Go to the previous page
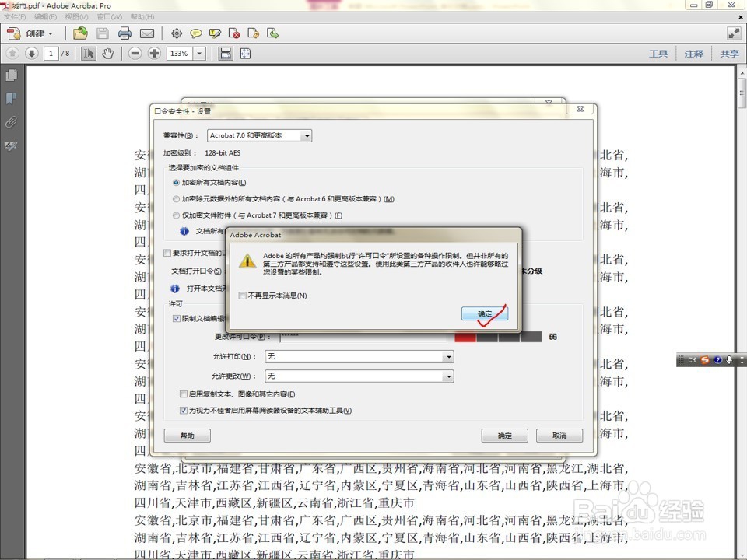 tap(12, 54)
